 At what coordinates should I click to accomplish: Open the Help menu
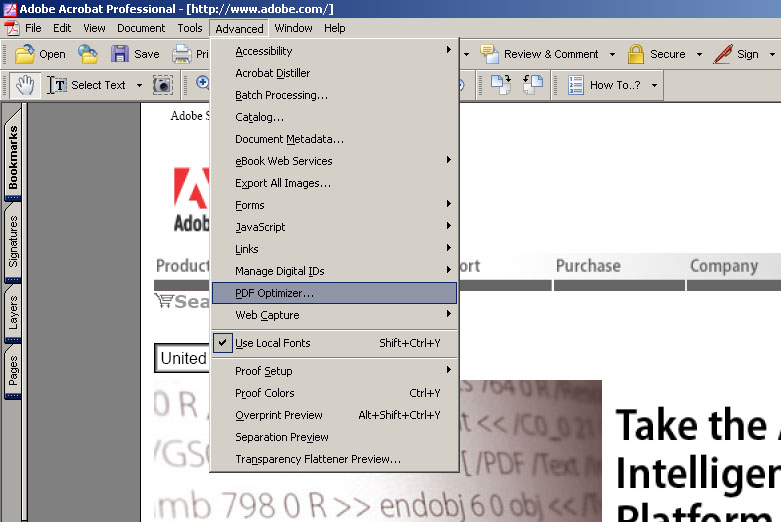point(335,28)
